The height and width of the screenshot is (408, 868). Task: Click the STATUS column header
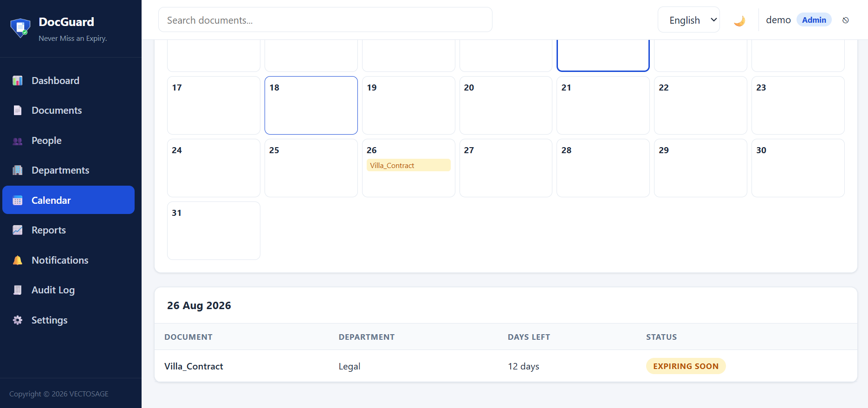point(661,337)
